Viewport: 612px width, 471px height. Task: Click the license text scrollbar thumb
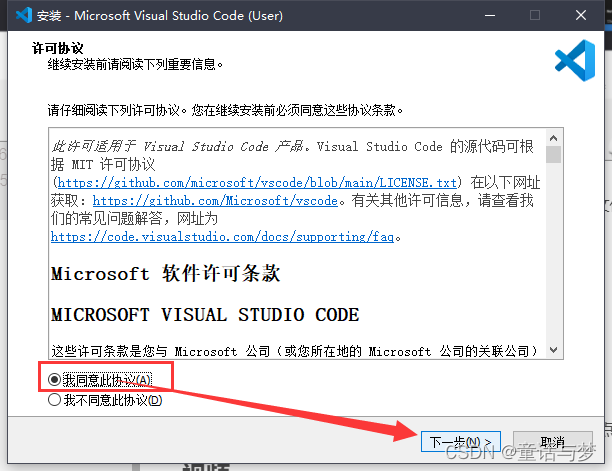coord(553,155)
